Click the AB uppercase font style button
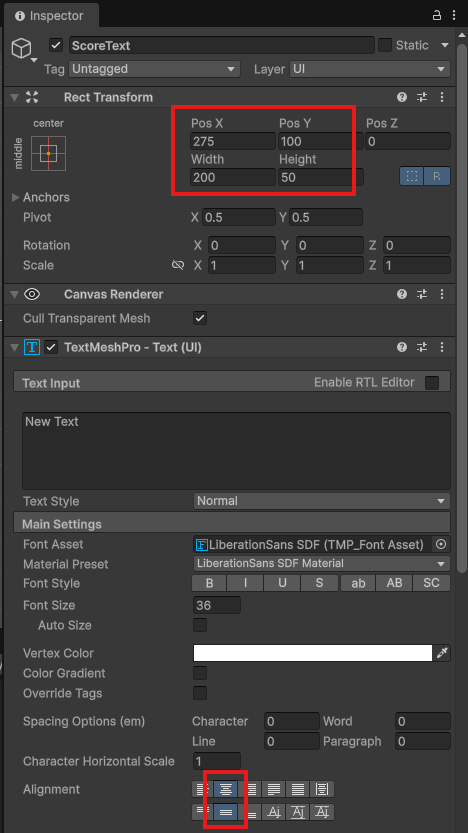Image resolution: width=468 pixels, height=833 pixels. pyautogui.click(x=394, y=583)
